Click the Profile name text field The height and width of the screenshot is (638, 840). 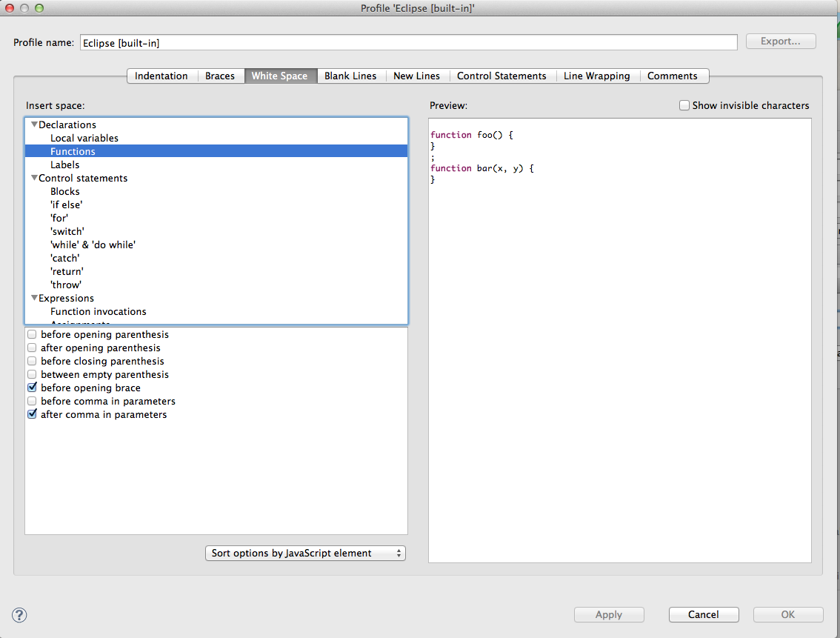407,43
